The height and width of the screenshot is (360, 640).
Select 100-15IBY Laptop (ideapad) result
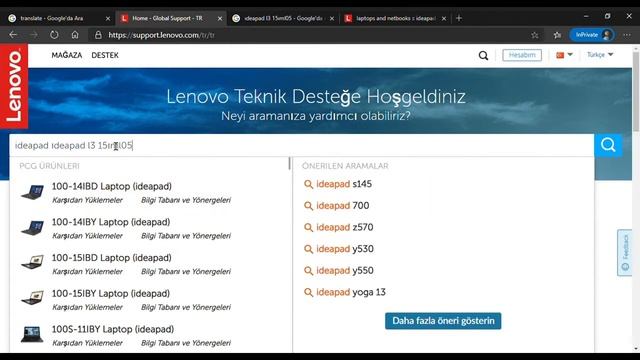[111, 293]
